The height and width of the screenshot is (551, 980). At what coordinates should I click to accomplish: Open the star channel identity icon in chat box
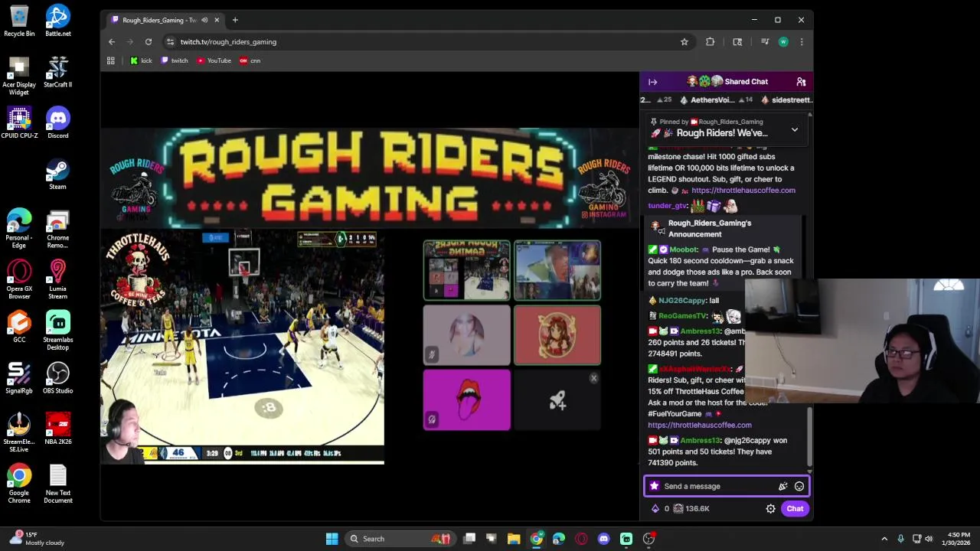654,486
